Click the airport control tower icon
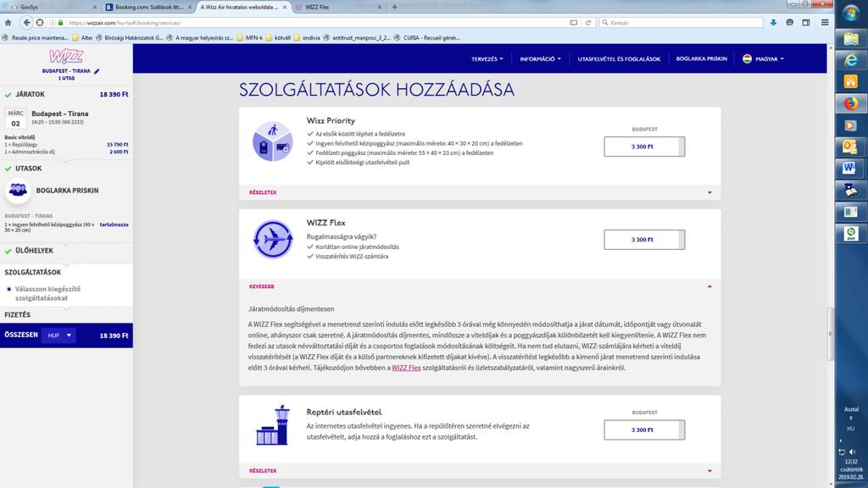This screenshot has width=868, height=488. 272,425
